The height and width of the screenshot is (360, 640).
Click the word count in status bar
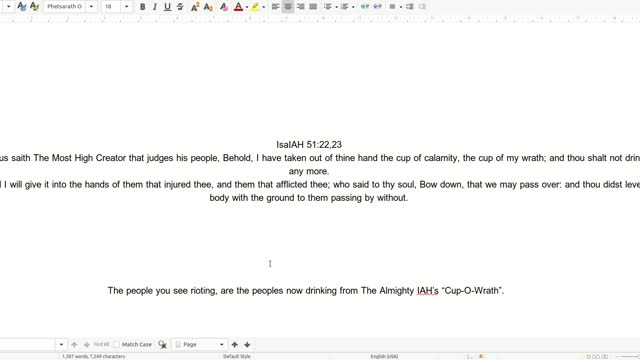[93, 356]
